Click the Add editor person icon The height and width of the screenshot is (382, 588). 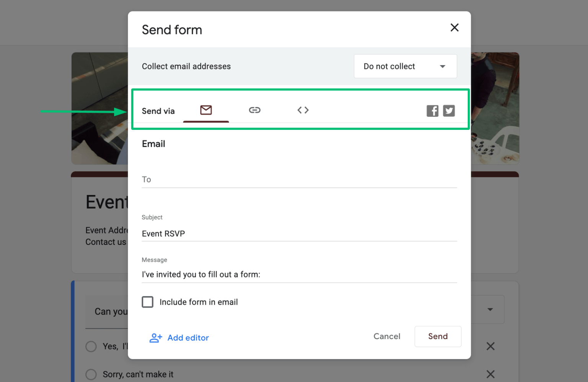[x=155, y=338]
